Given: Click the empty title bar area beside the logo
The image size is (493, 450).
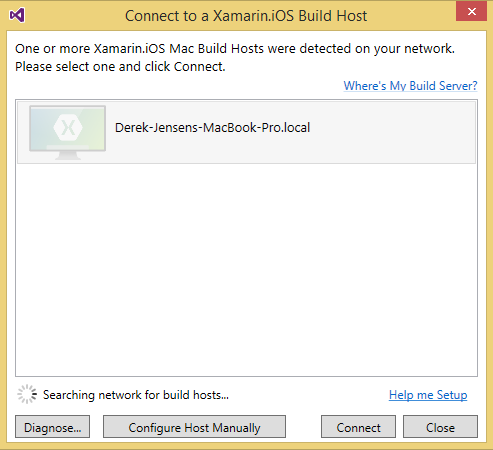Looking at the screenshot, I should click(x=73, y=16).
